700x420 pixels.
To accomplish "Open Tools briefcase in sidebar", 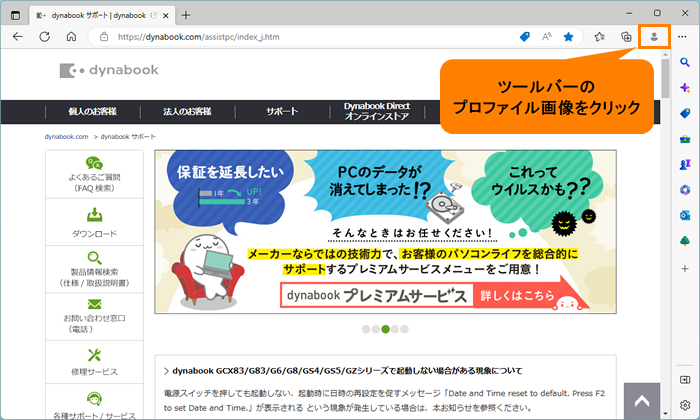I will (x=685, y=139).
